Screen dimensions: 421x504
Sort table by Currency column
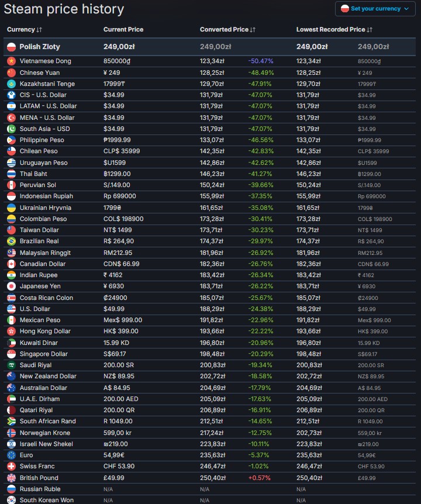(x=24, y=29)
